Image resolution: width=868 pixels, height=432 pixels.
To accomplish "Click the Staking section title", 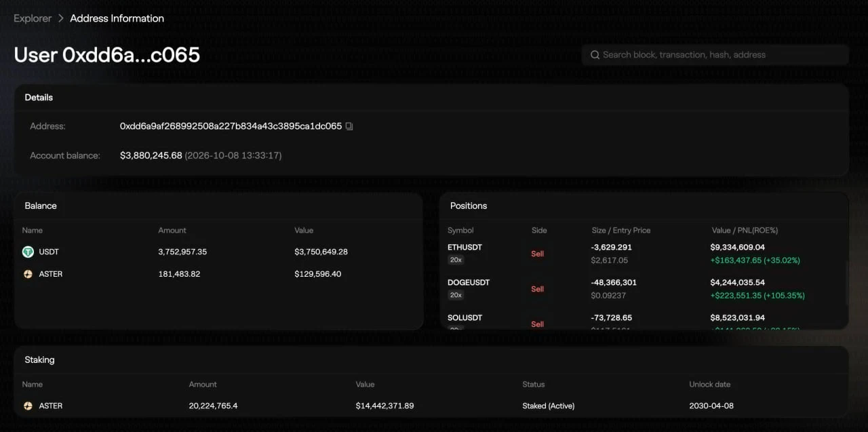I will [x=40, y=360].
